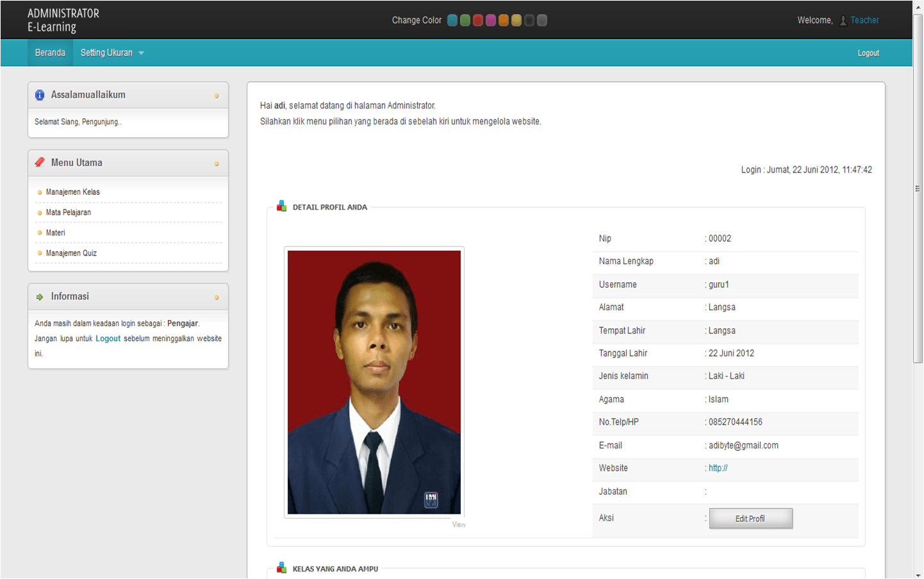Viewport: 924px width, 579px height.
Task: Choose the magenta color swatch
Action: pyautogui.click(x=491, y=21)
